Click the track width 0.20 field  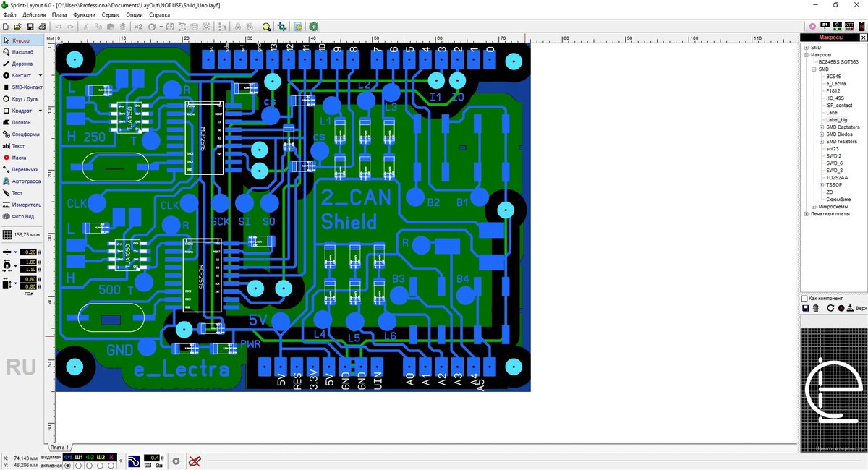(x=29, y=252)
